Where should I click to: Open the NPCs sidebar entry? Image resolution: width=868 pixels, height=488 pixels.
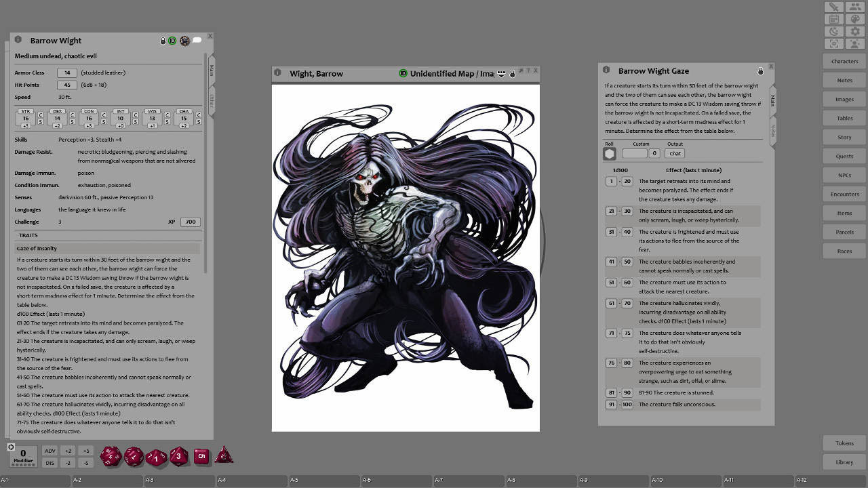tap(844, 175)
